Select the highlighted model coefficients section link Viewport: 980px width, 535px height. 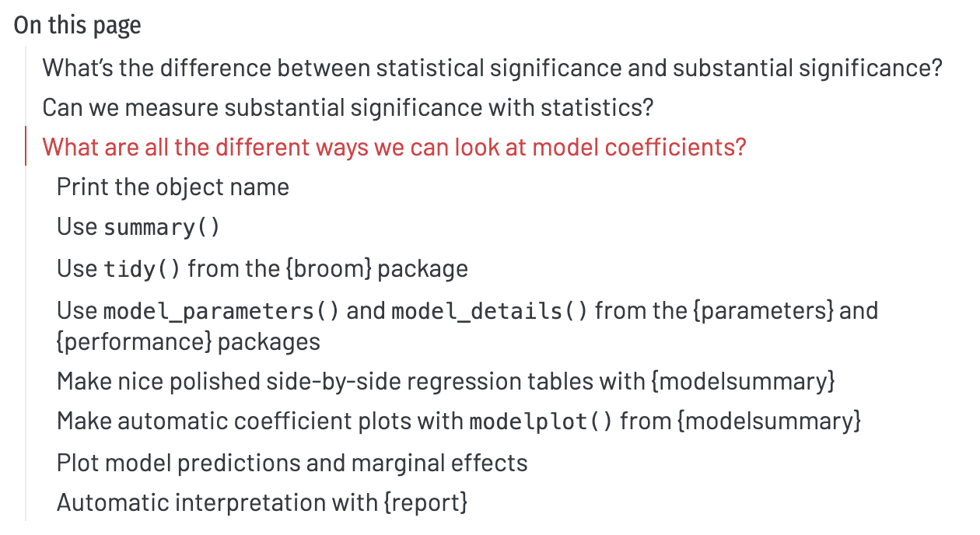pyautogui.click(x=394, y=146)
